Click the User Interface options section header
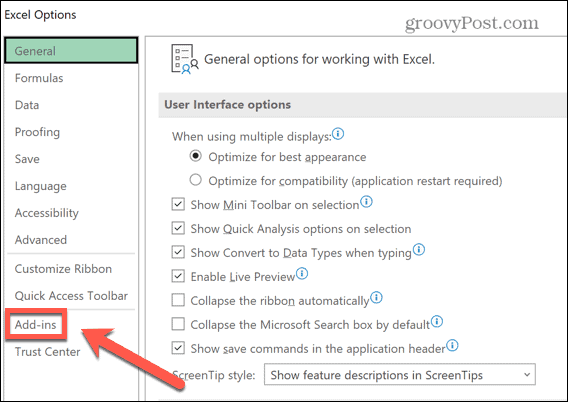 pos(227,105)
